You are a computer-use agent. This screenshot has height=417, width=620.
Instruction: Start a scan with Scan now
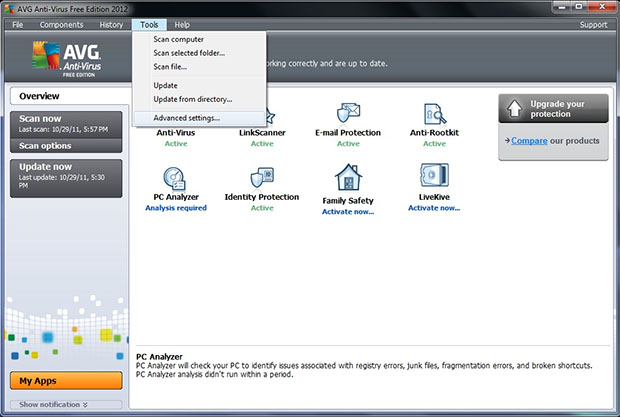[66, 124]
